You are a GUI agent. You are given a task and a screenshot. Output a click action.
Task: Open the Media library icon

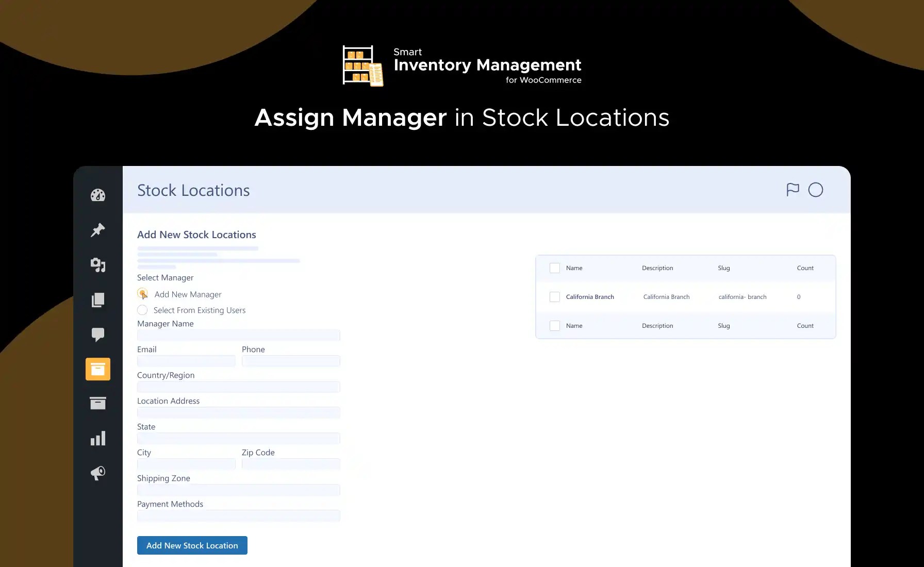(x=97, y=265)
